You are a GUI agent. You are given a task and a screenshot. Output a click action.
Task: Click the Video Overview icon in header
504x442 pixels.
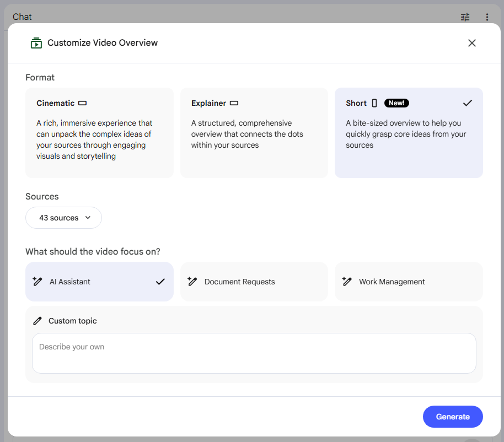click(x=36, y=43)
